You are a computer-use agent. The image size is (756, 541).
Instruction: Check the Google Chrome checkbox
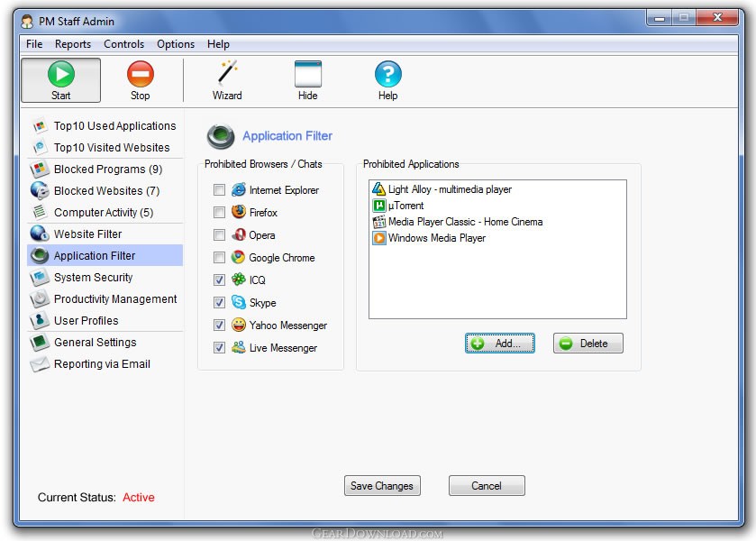(219, 257)
